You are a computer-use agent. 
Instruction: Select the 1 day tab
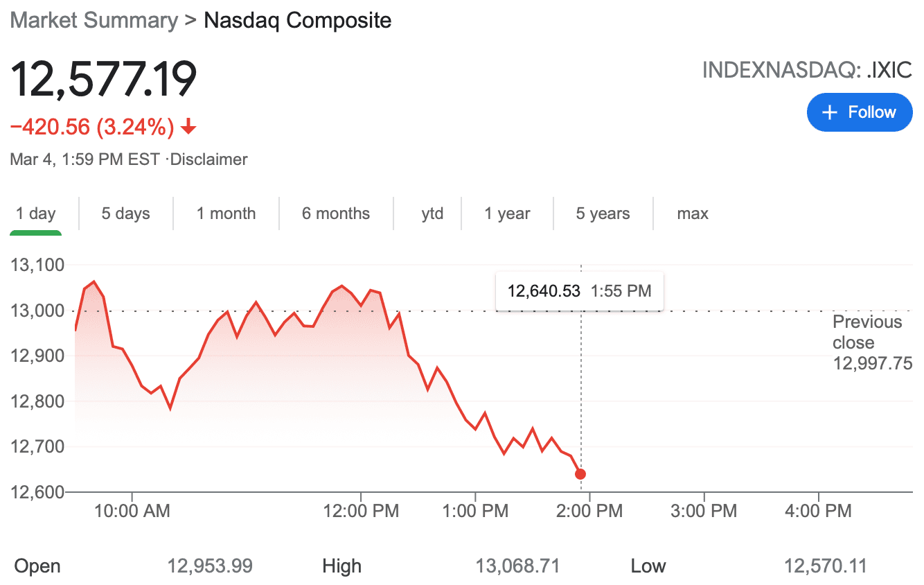point(35,213)
